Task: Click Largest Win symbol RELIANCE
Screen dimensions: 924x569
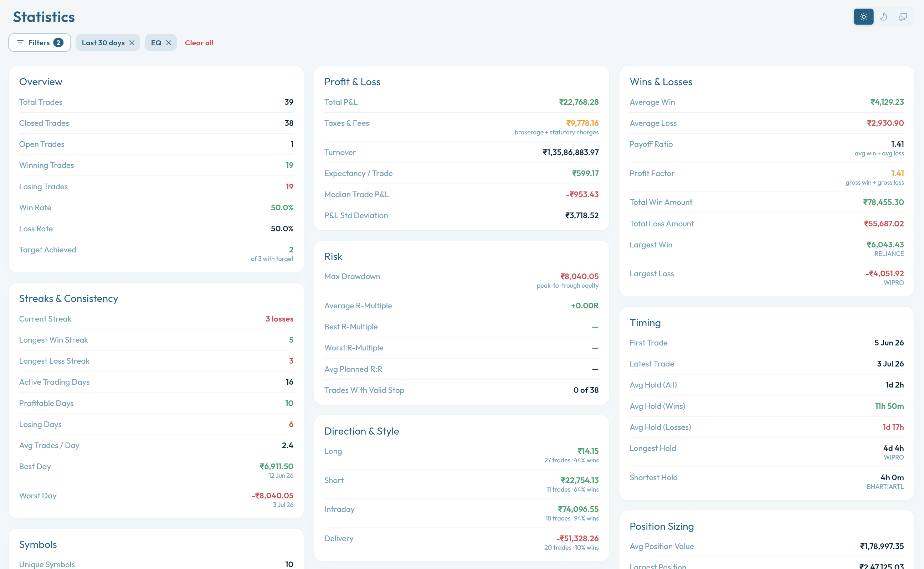Action: coord(889,253)
